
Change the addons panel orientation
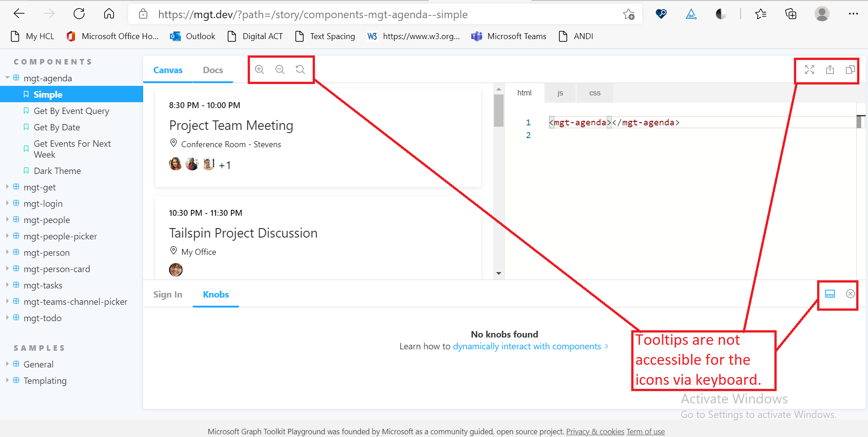pyautogui.click(x=830, y=294)
